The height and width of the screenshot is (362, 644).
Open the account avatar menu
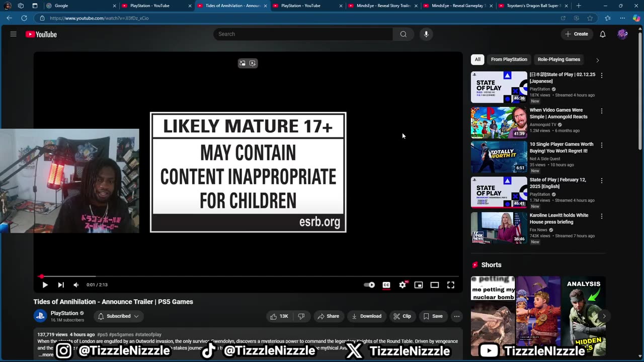click(622, 34)
